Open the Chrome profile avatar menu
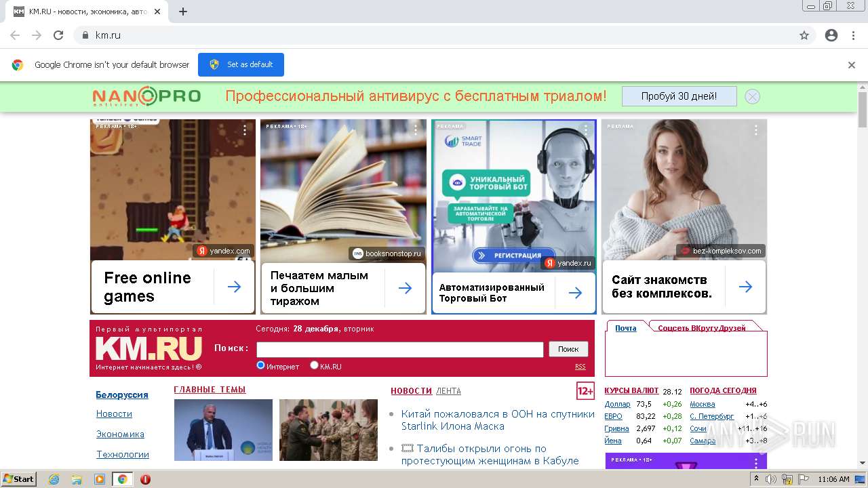Viewport: 868px width, 488px height. coord(831,35)
